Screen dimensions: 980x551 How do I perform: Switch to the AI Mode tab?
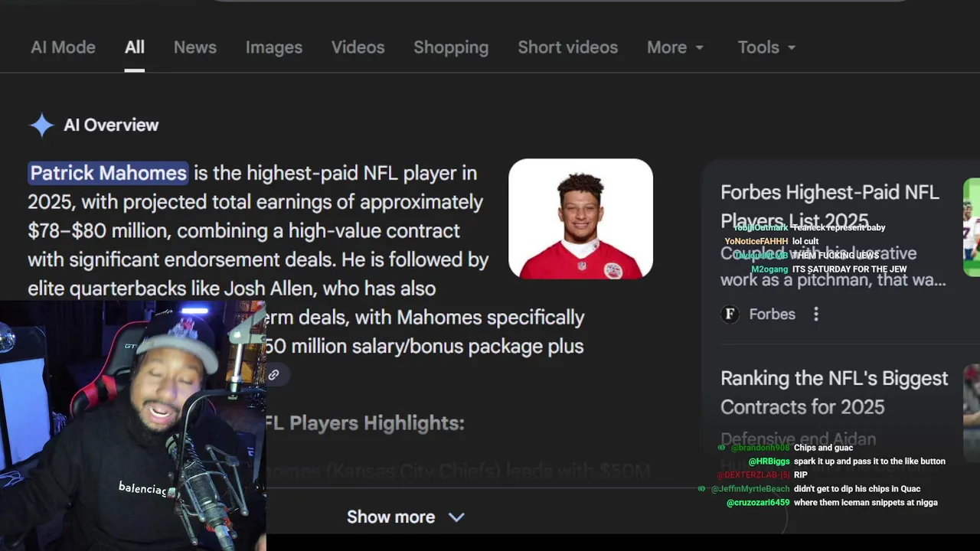(63, 47)
